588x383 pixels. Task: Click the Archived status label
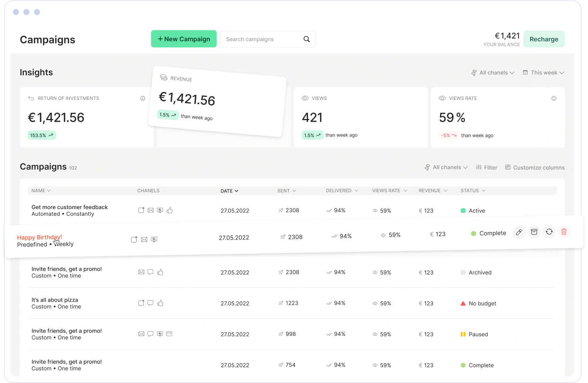point(480,272)
